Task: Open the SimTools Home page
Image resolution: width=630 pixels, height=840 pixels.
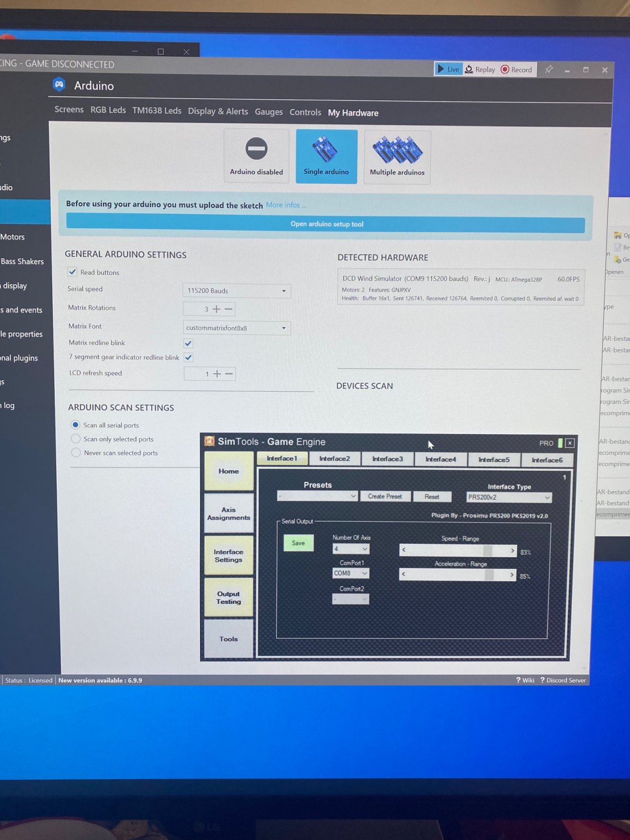Action: click(229, 471)
